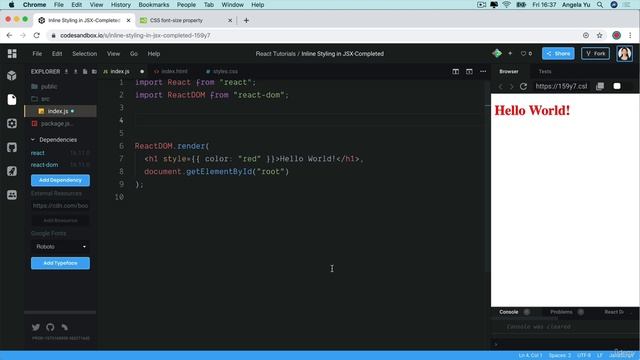Click the Spaces: 2 status bar entry

coord(560,356)
